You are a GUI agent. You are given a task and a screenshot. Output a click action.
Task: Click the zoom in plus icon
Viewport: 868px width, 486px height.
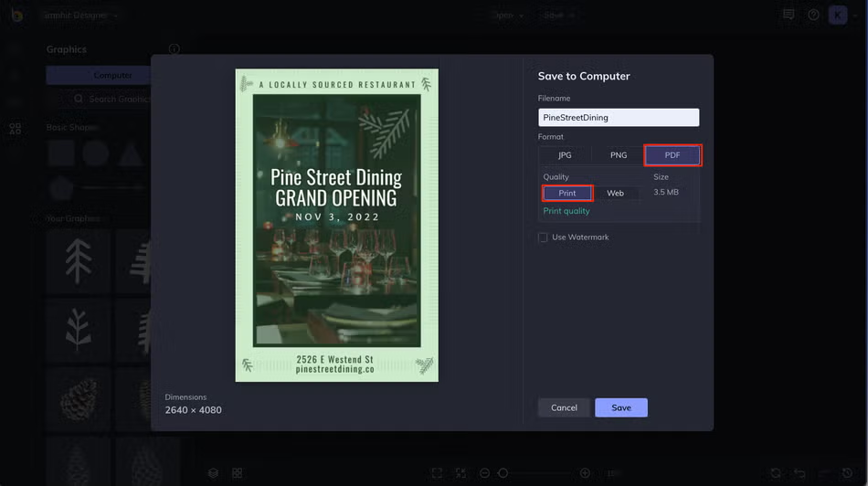click(x=585, y=472)
